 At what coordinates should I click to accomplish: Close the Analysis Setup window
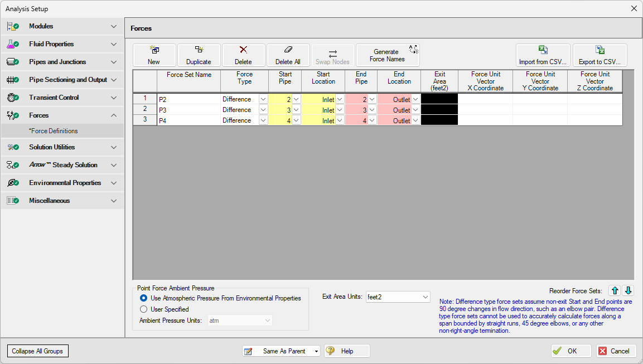[x=634, y=8]
